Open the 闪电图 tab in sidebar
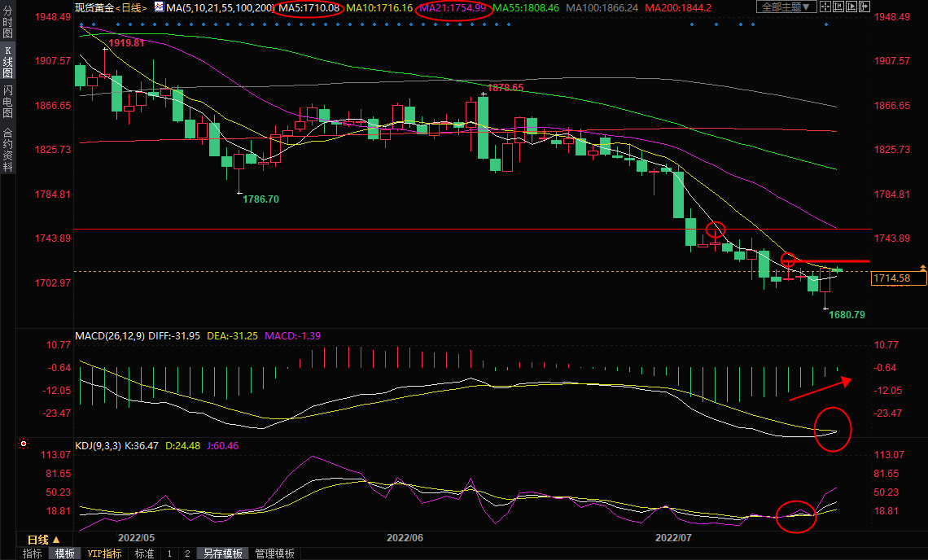Screen dimensions: 928x560 click(7, 102)
